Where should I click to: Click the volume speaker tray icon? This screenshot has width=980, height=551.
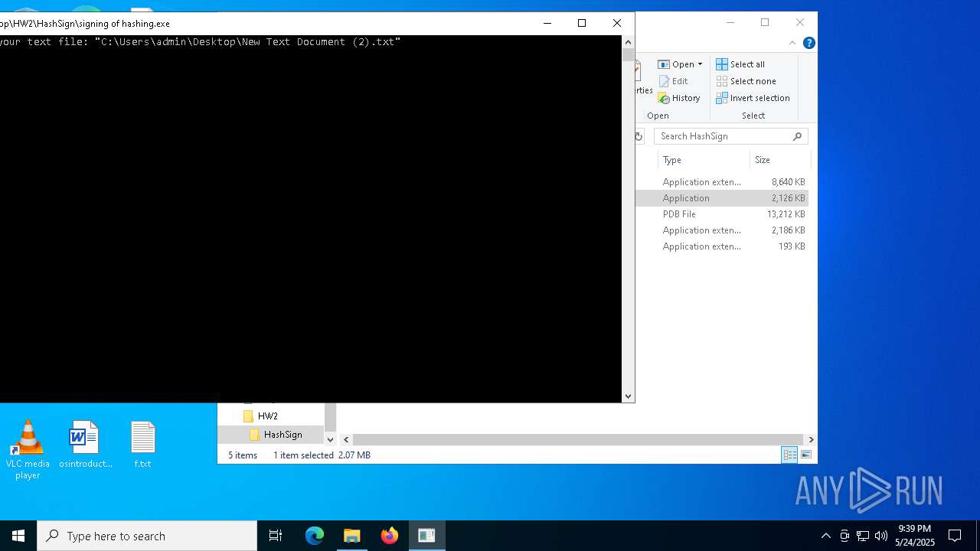[881, 536]
